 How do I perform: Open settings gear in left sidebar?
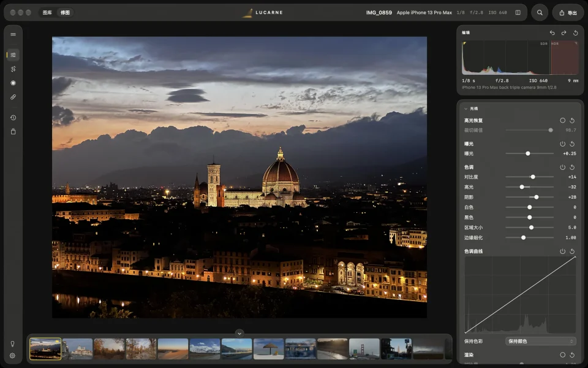tap(12, 356)
